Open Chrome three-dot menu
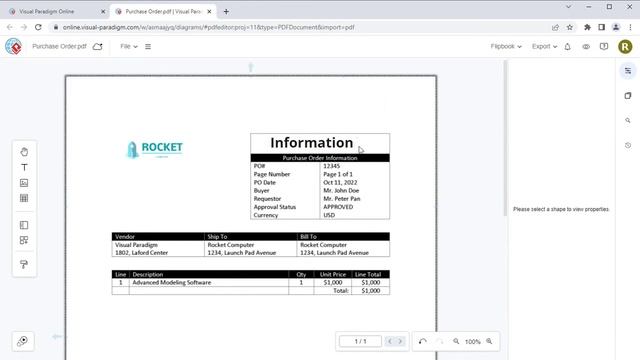The width and height of the screenshot is (640, 360). coord(631,27)
